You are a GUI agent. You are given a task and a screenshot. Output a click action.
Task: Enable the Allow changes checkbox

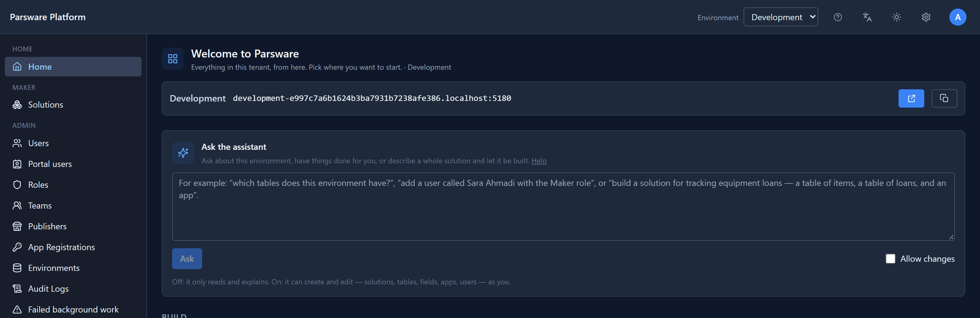[x=890, y=259]
